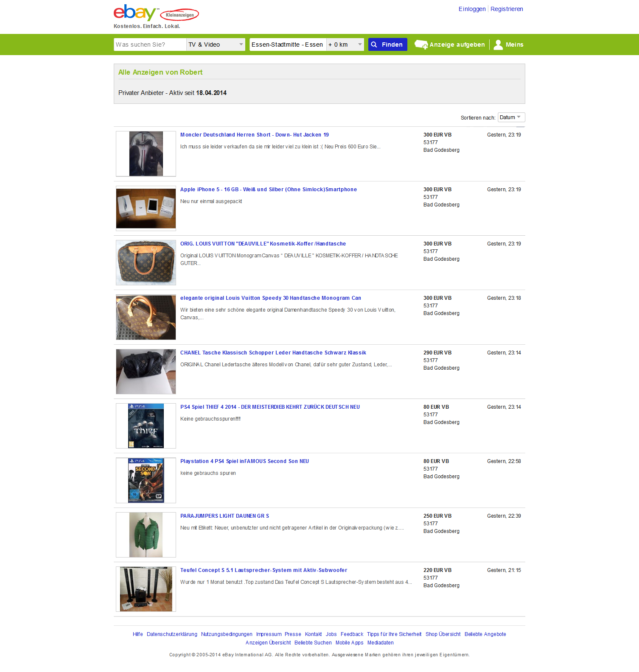This screenshot has height=672, width=639.
Task: Open the CHANEL Tasche thumbnail
Action: click(146, 371)
